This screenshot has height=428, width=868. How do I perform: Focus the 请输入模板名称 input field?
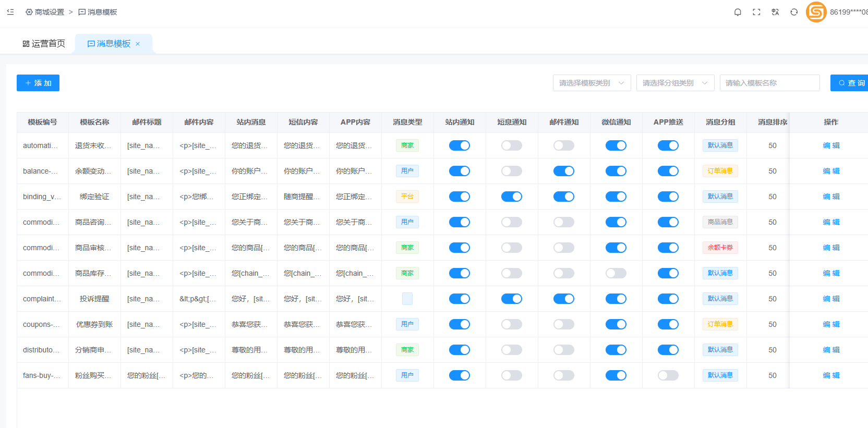pyautogui.click(x=769, y=83)
